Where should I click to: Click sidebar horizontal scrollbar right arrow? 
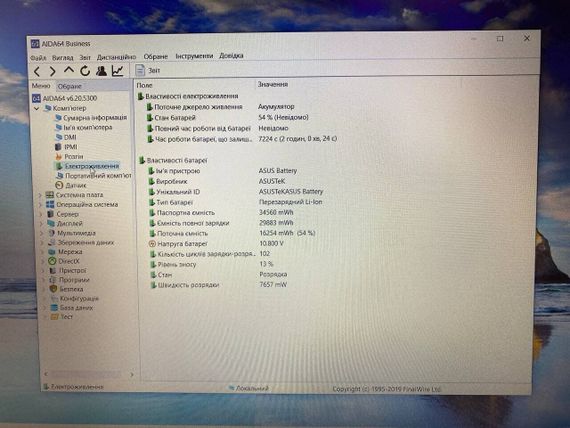[x=132, y=374]
